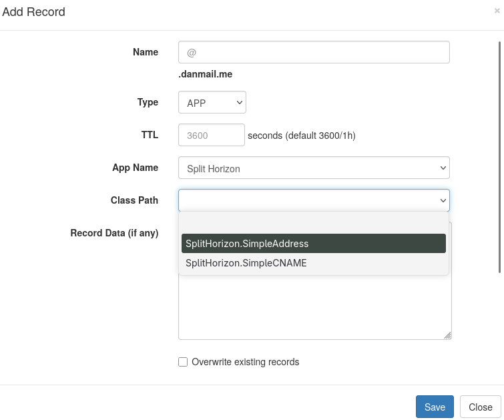
Task: Click the Record Data text area resize handle
Action: pyautogui.click(x=447, y=335)
